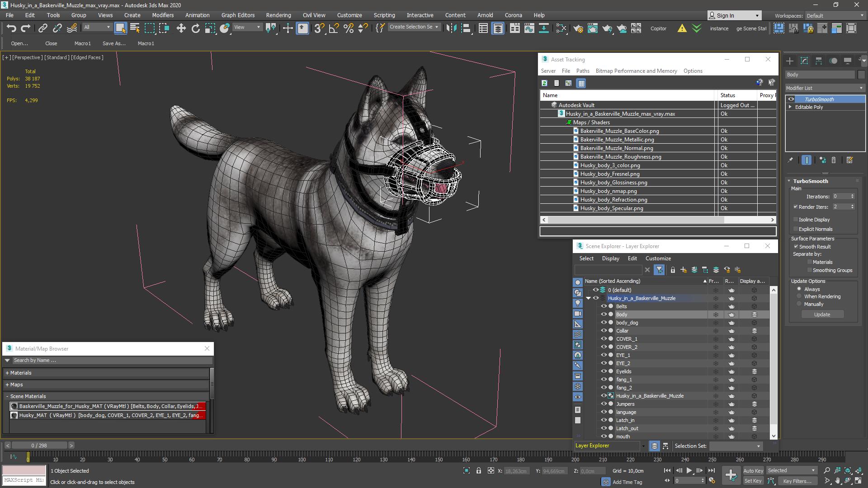This screenshot has height=488, width=868.
Task: Click the Redo arrow icon
Action: pos(26,28)
